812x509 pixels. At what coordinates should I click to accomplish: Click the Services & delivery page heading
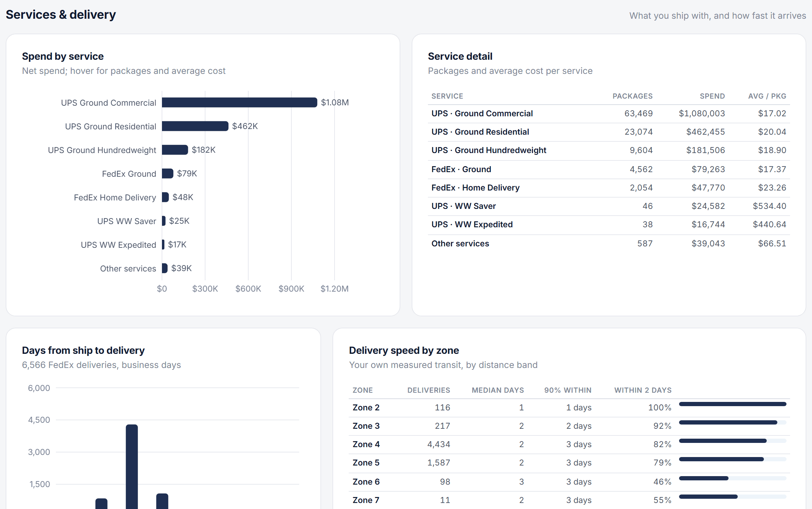[x=61, y=14]
